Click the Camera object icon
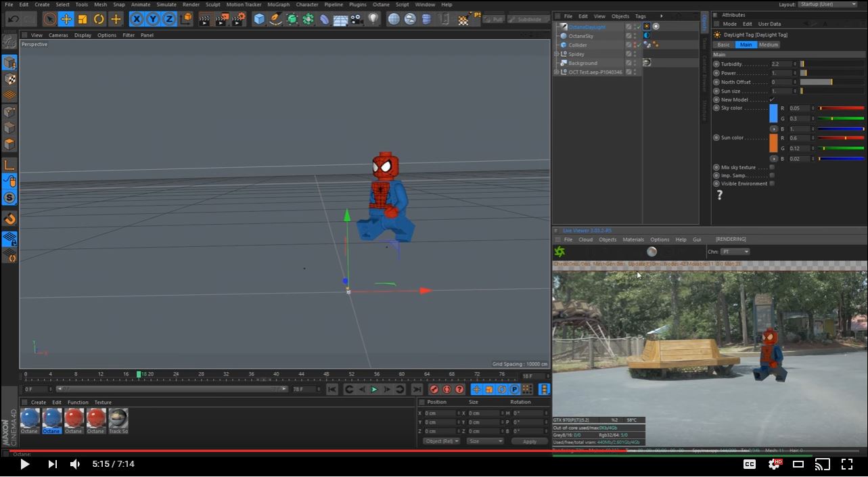This screenshot has width=868, height=477. (357, 19)
